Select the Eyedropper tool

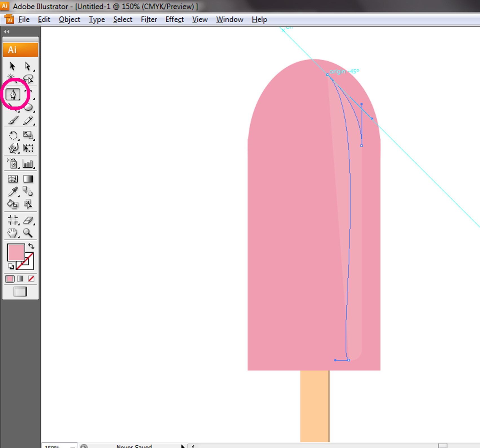(x=13, y=192)
